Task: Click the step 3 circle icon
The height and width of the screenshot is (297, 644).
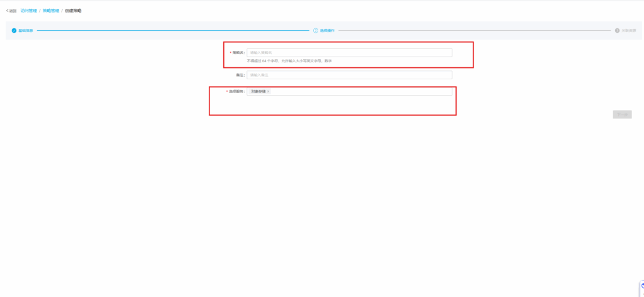Action: tap(617, 30)
